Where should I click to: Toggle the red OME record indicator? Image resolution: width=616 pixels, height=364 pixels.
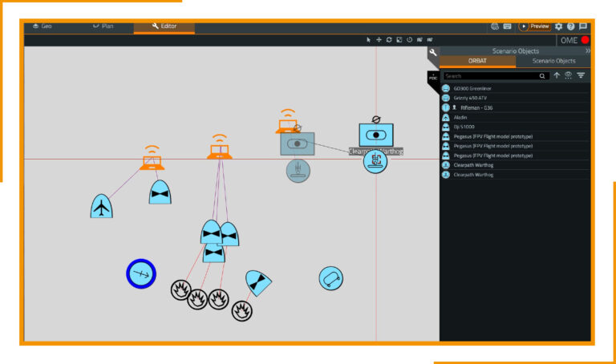click(585, 40)
